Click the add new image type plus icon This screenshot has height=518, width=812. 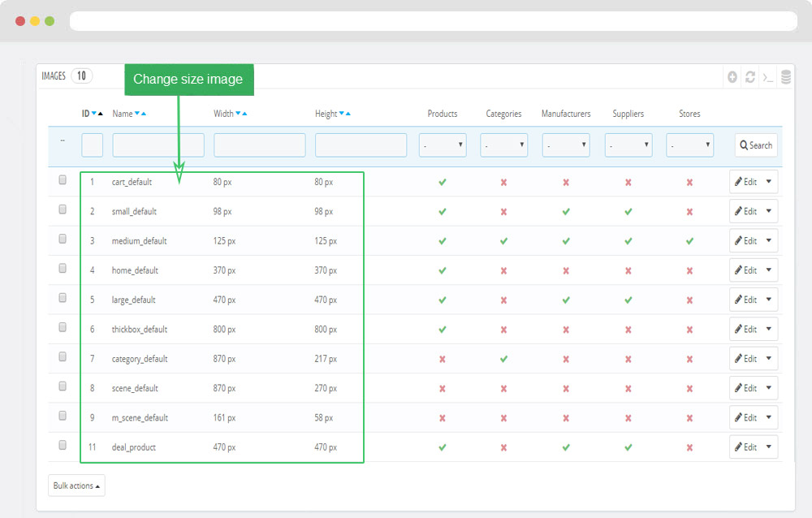tap(732, 77)
